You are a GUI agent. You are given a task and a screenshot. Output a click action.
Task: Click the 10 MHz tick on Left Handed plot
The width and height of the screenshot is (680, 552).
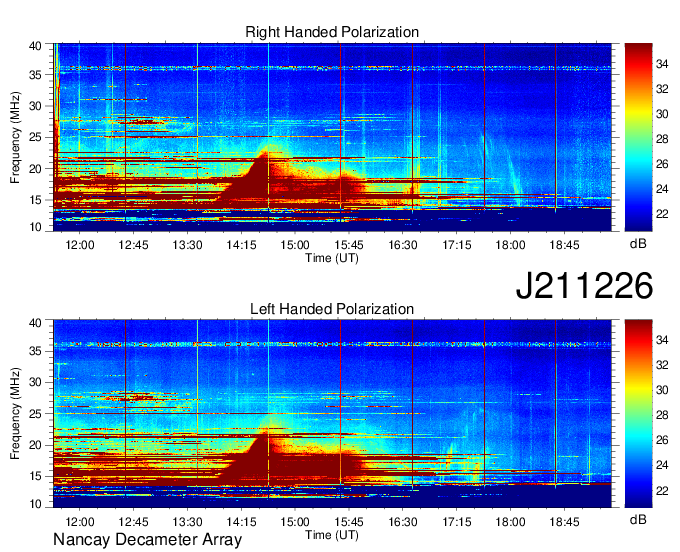click(36, 504)
